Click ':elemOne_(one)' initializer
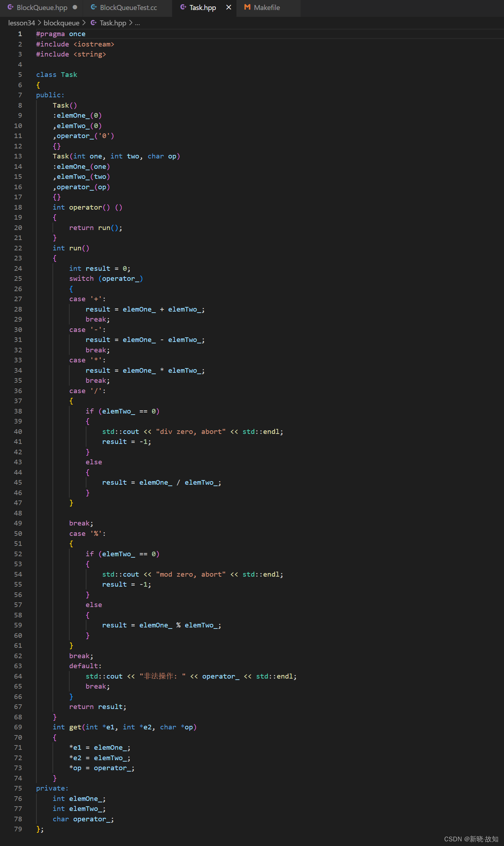The image size is (504, 846). pyautogui.click(x=81, y=167)
